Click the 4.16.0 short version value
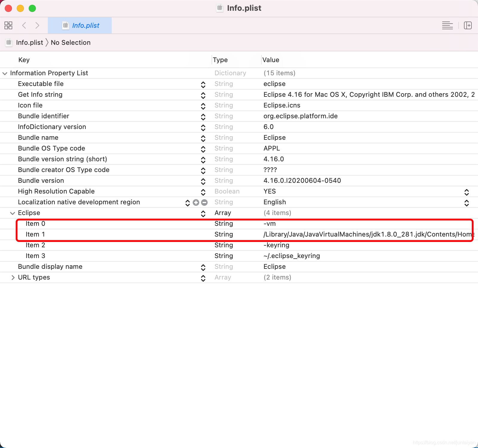Image resolution: width=478 pixels, height=448 pixels. pyautogui.click(x=274, y=159)
